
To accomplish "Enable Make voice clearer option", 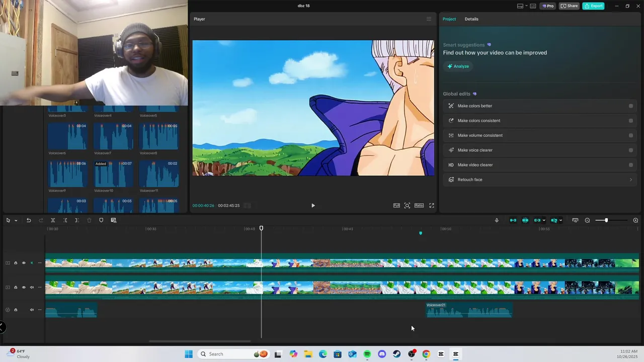I will (x=630, y=150).
